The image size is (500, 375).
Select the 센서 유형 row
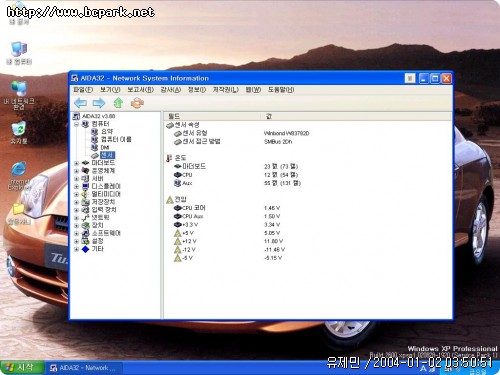click(x=195, y=133)
